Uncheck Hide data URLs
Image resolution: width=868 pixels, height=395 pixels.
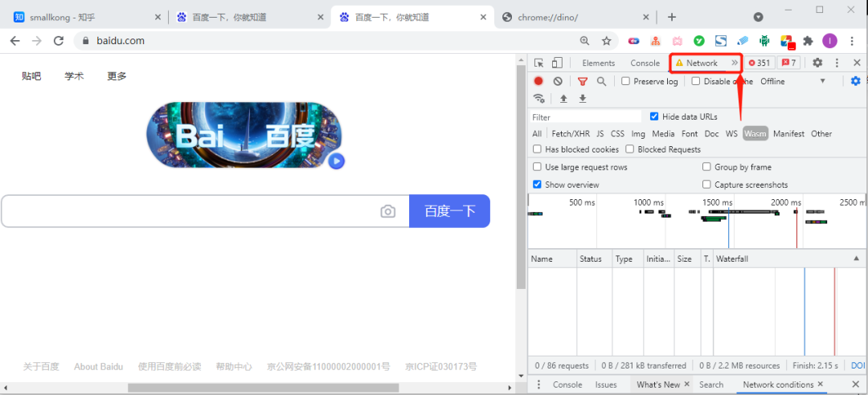[654, 116]
